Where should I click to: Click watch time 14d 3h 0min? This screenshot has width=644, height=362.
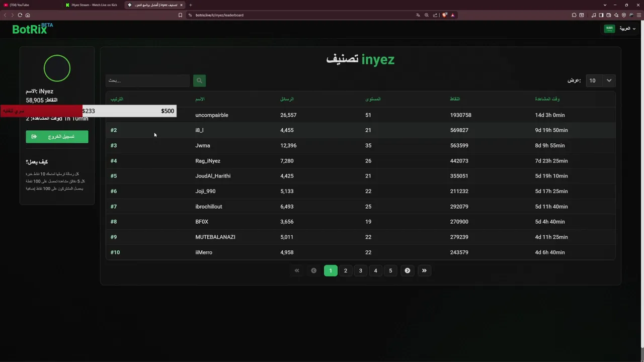pos(550,115)
